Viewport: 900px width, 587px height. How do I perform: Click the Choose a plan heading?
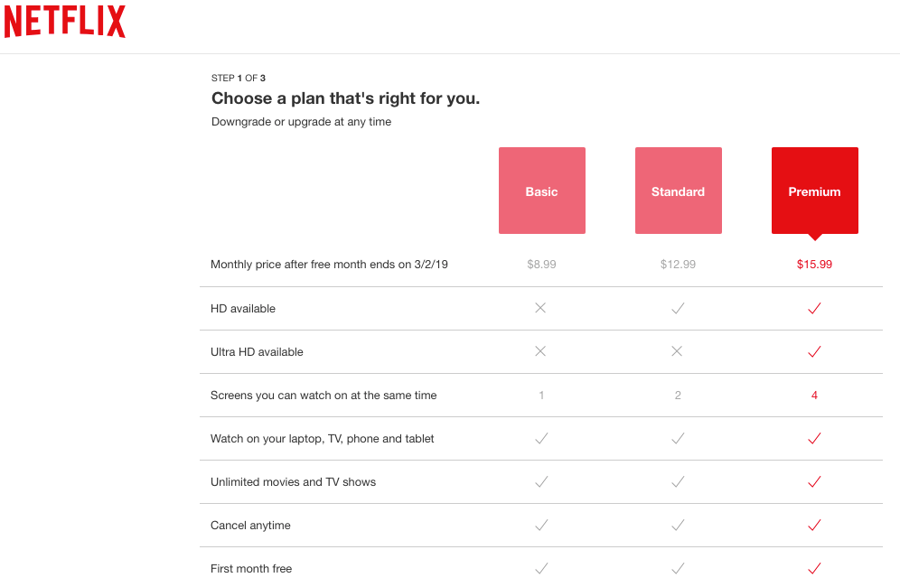point(346,99)
